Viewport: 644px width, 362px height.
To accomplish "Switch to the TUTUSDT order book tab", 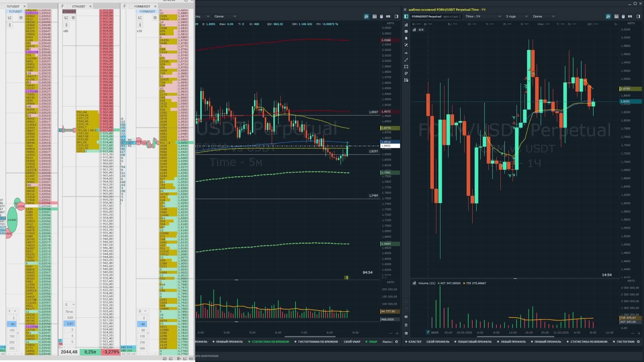I will [13, 6].
